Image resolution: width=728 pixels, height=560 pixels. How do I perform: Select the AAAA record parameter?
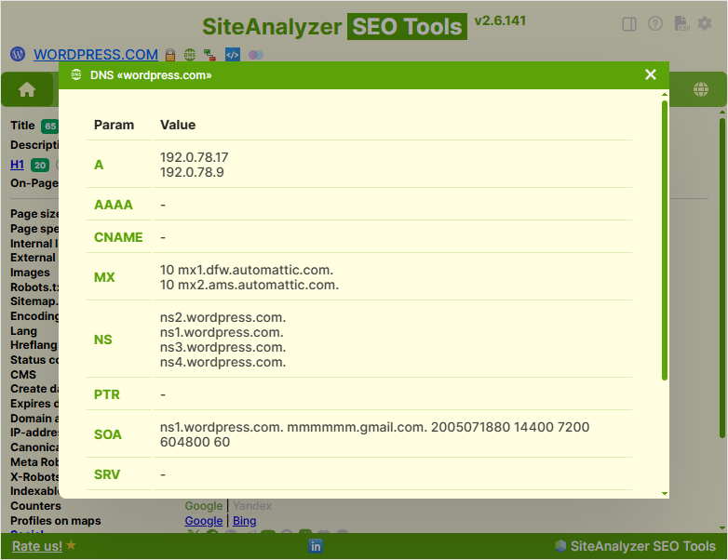(114, 205)
